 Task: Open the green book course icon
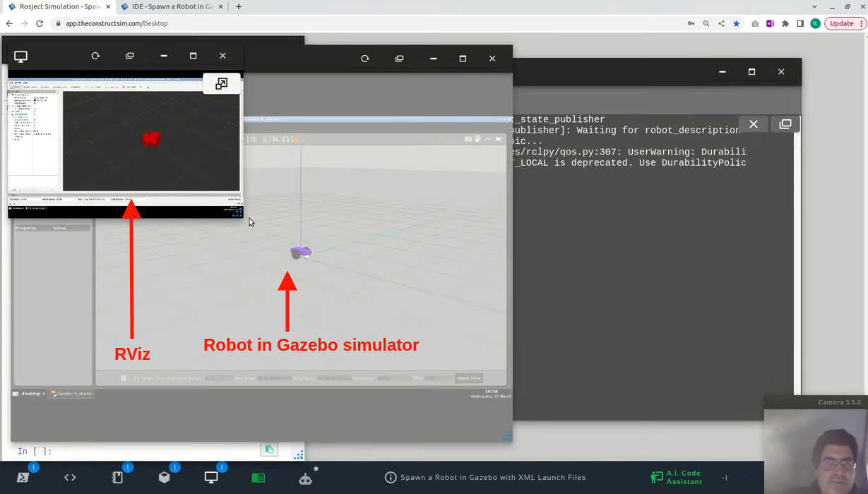(258, 478)
